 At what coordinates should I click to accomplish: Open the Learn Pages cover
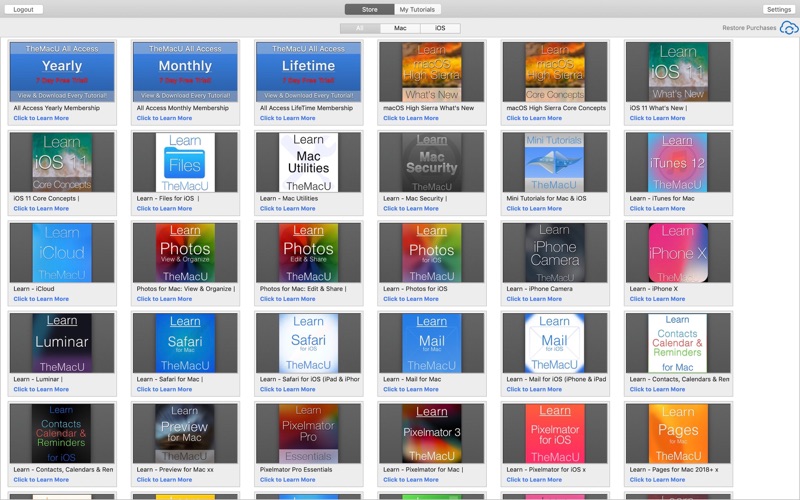point(678,433)
